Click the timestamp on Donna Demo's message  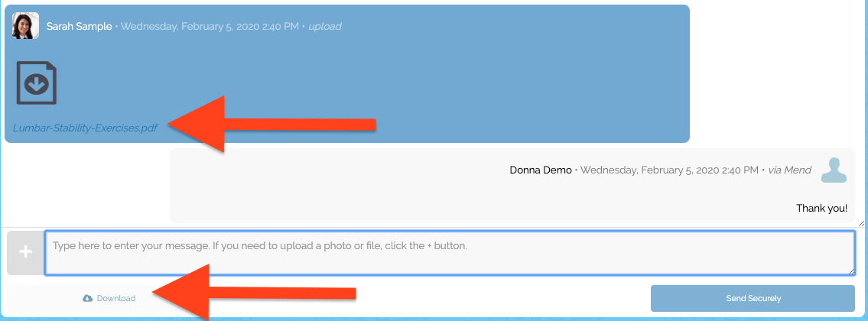(669, 170)
